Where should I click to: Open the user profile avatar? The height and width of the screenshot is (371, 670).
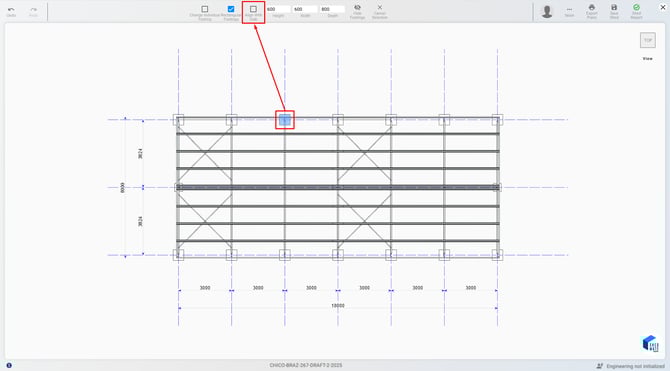547,12
